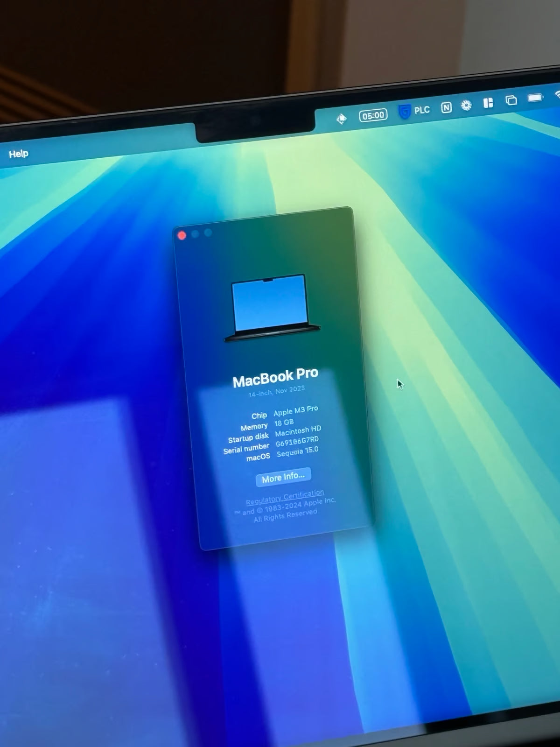The image size is (560, 747).
Task: Click the gear-shaped status icon in menu bar
Action: coord(466,106)
